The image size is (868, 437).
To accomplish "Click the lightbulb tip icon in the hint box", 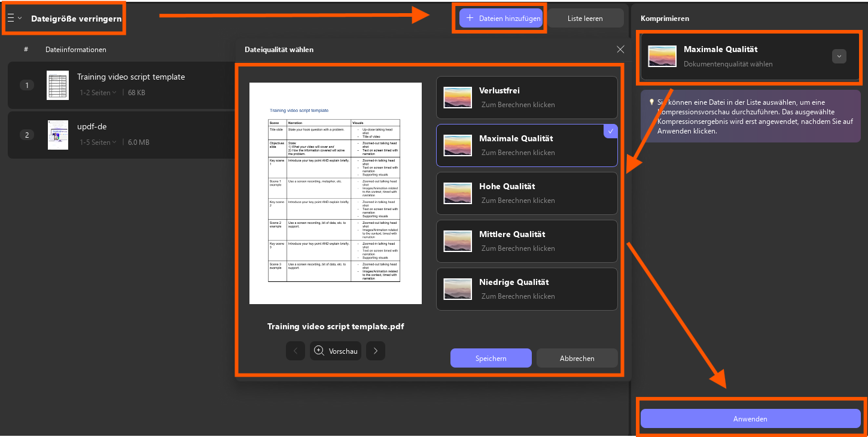I will pyautogui.click(x=651, y=102).
